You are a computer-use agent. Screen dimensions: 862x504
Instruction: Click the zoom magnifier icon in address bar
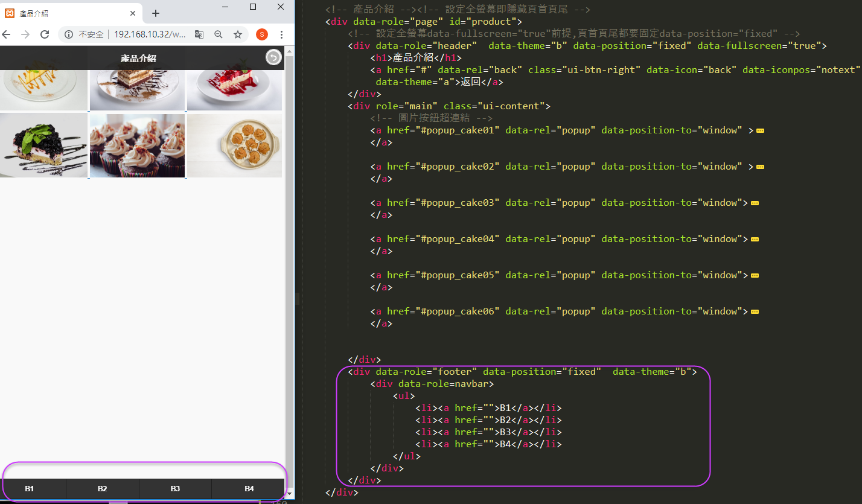219,34
